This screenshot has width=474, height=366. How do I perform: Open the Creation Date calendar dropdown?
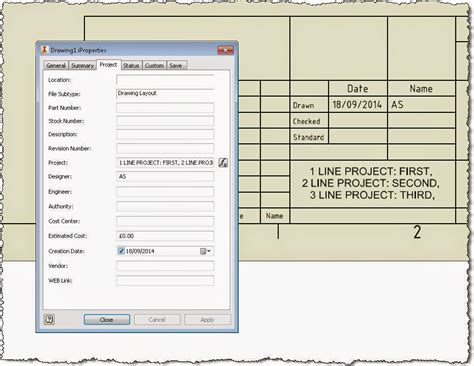coord(205,251)
